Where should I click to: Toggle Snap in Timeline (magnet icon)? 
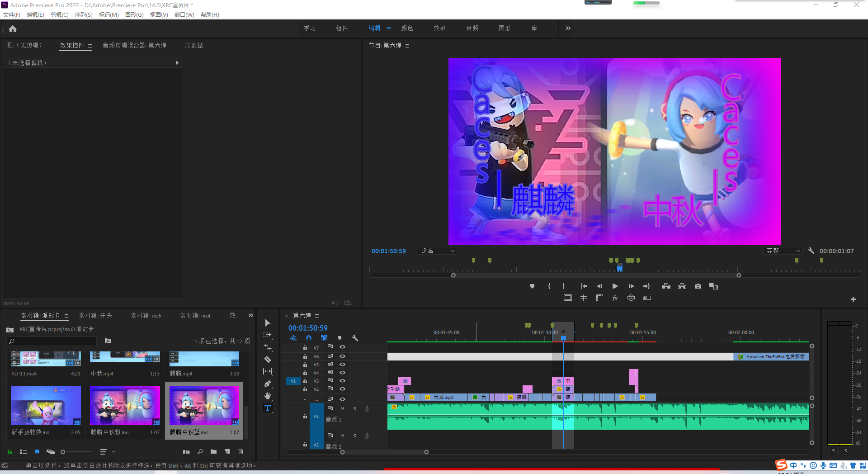(x=308, y=337)
